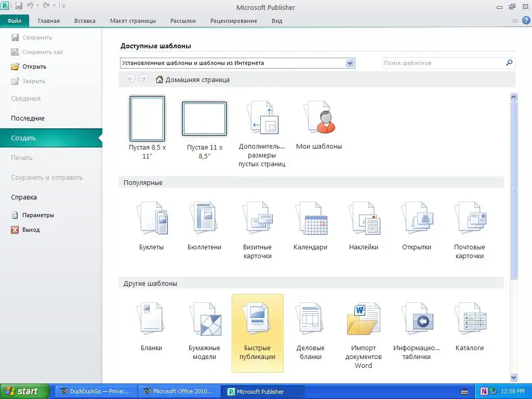This screenshot has height=399, width=532.
Task: Choose the Деловые бланки template icon
Action: click(x=311, y=319)
